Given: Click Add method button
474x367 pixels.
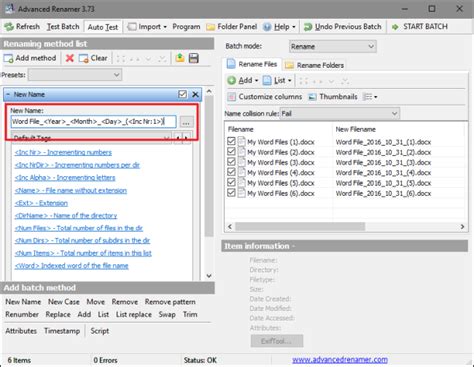Looking at the screenshot, I should coord(30,58).
